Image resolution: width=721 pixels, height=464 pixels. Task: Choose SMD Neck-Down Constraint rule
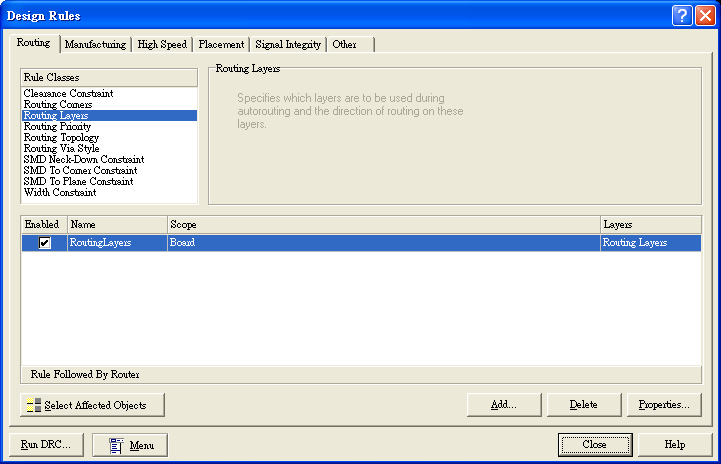84,160
